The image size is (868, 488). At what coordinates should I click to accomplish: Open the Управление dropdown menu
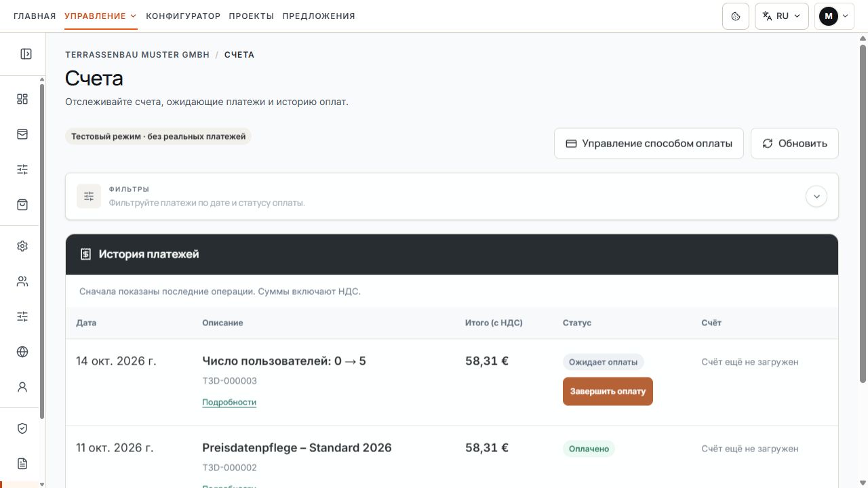(x=101, y=16)
